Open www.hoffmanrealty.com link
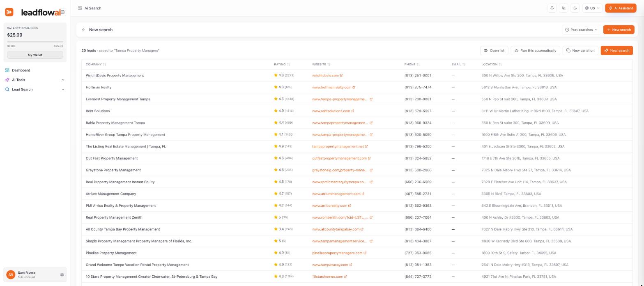Screen dimensions: 644x286 click(333, 88)
